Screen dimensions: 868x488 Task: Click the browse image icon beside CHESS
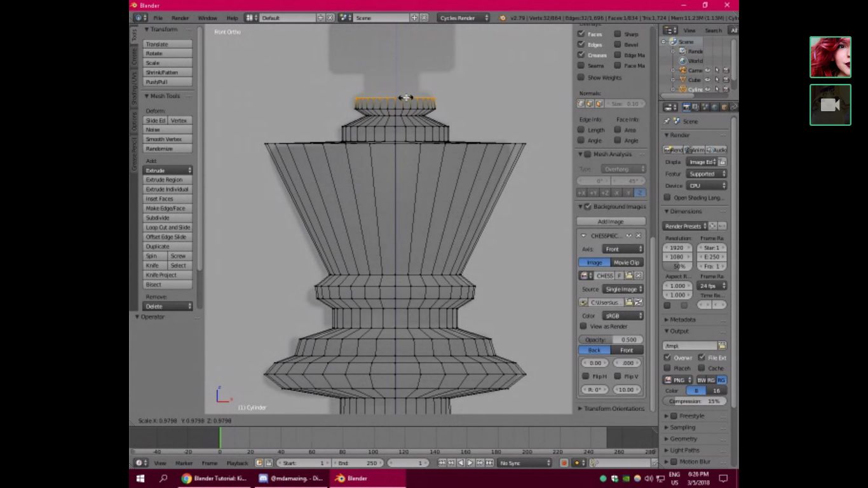coord(585,276)
